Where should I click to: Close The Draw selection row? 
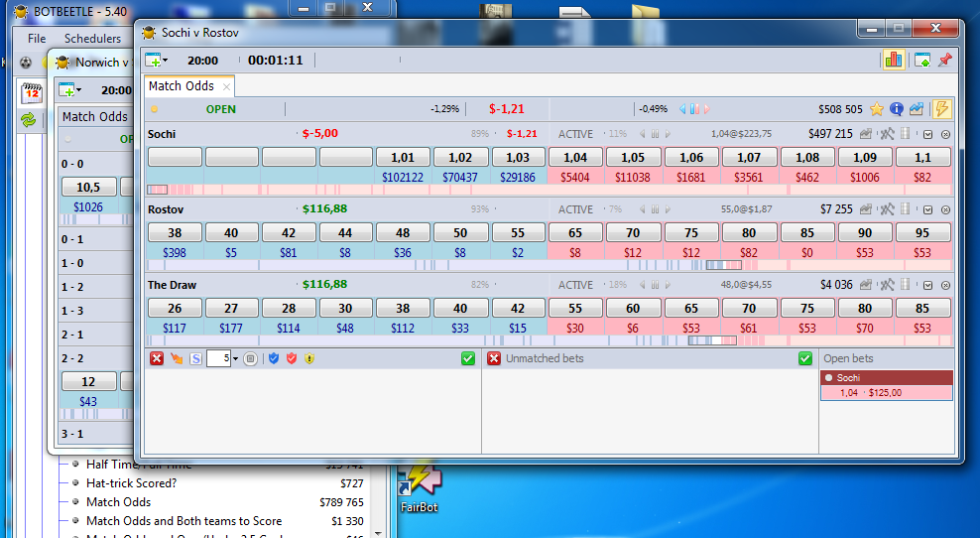point(945,285)
